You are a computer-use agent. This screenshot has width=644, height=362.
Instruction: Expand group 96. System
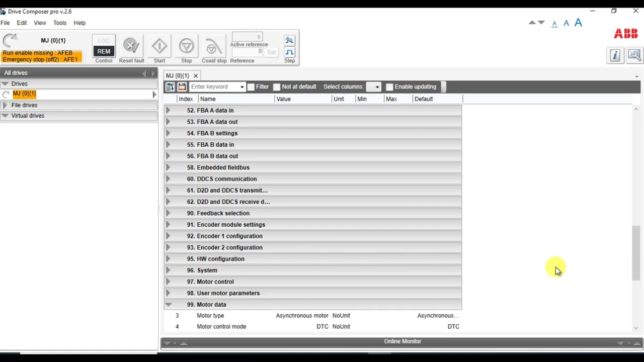[168, 270]
